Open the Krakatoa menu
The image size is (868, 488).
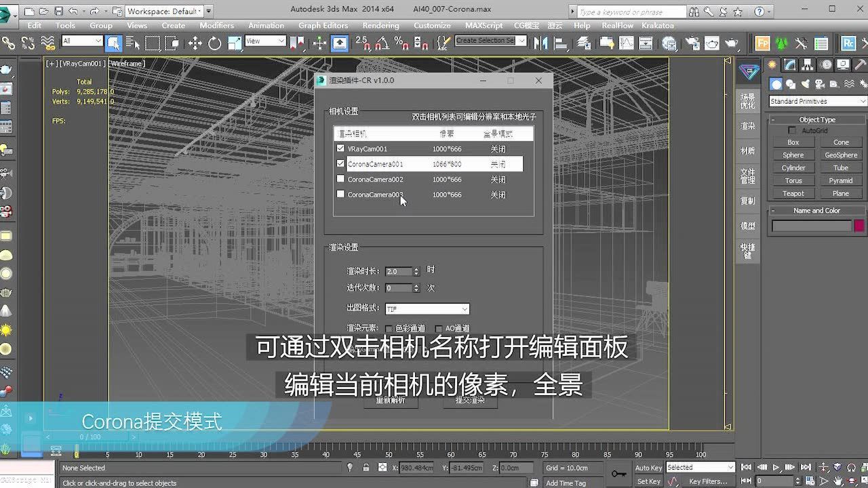(658, 25)
